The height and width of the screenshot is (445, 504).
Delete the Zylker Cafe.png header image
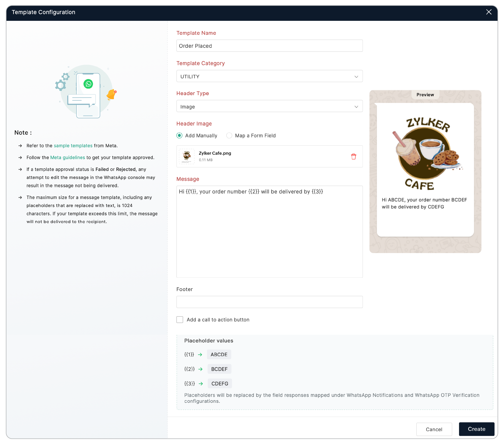tap(353, 156)
